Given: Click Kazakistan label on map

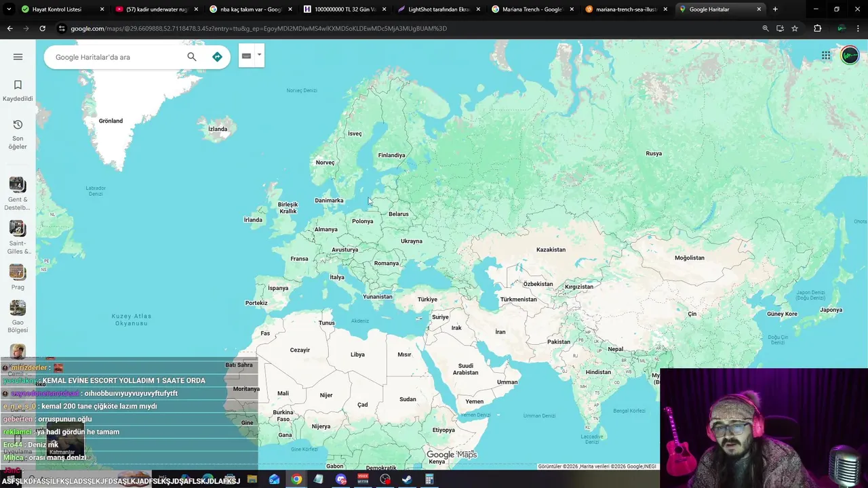Looking at the screenshot, I should tap(551, 249).
